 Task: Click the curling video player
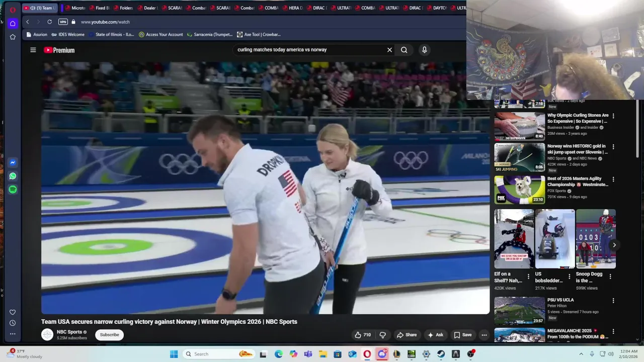pos(265,188)
